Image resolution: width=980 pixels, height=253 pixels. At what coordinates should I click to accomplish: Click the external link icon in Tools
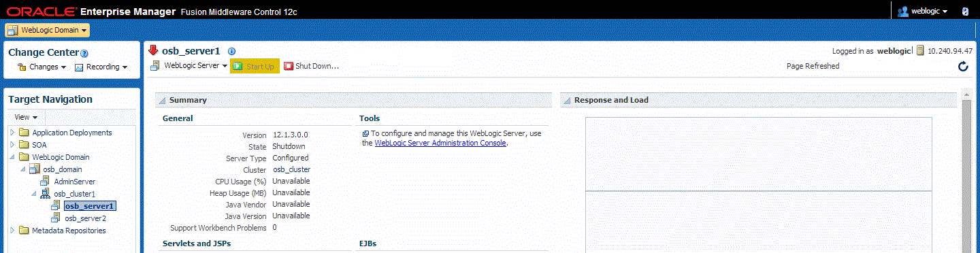tap(365, 134)
